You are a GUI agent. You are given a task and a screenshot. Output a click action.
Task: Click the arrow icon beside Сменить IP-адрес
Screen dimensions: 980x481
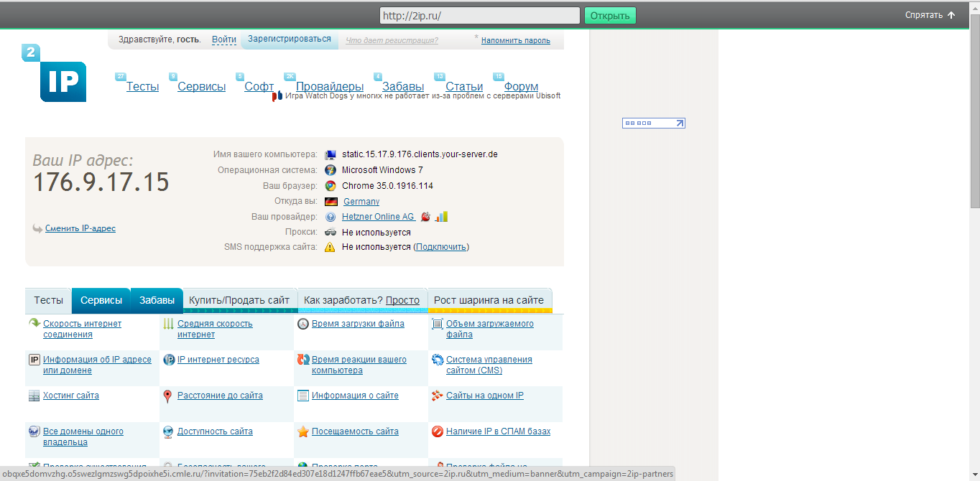[37, 229]
